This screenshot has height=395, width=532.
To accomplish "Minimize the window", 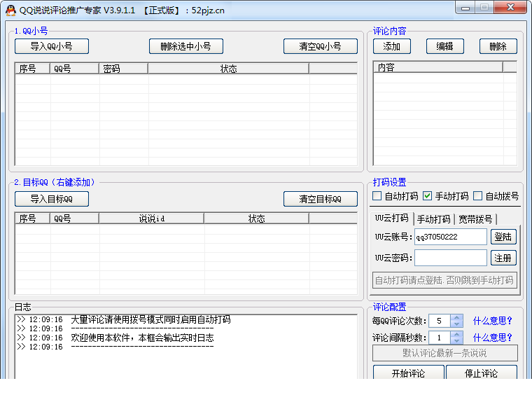I will (x=465, y=8).
